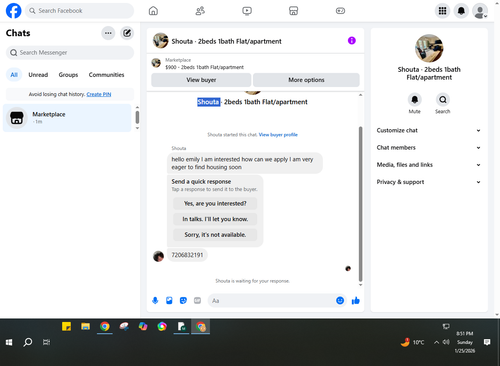The width and height of the screenshot is (500, 366).
Task: Expand Chat members section
Action: [429, 148]
